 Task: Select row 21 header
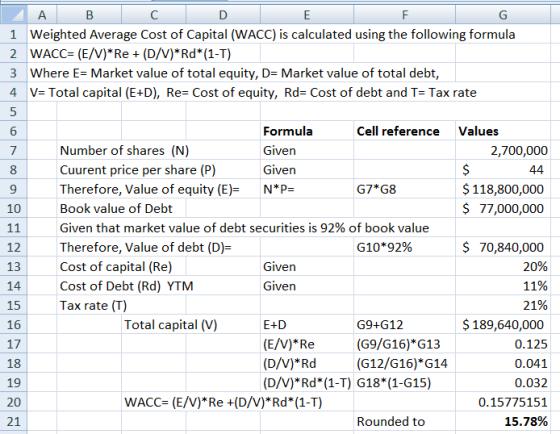[x=14, y=421]
